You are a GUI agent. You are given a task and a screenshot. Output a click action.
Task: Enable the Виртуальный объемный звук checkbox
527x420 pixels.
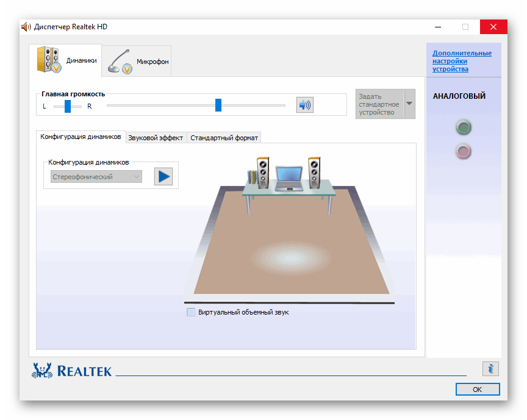point(191,313)
